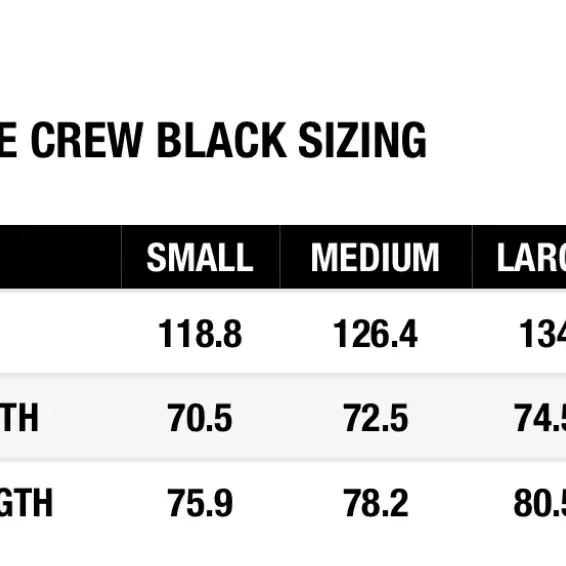
Task: Click the empty label cell of the first row
Action: coord(61,332)
